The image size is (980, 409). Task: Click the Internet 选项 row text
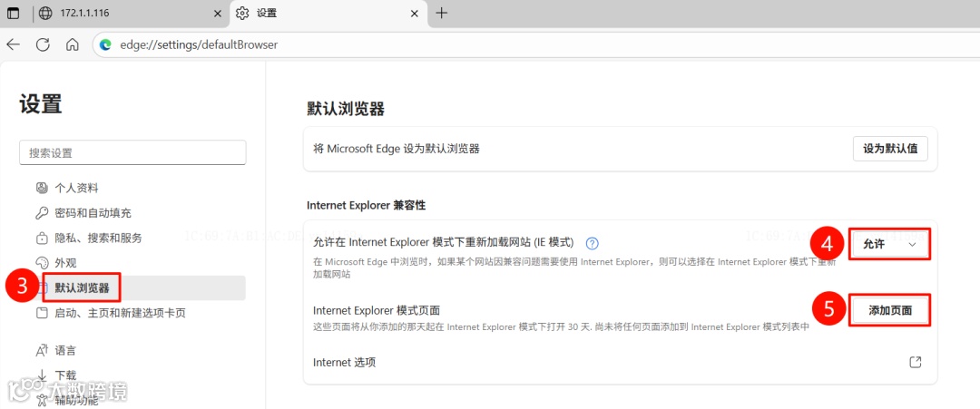[345, 362]
